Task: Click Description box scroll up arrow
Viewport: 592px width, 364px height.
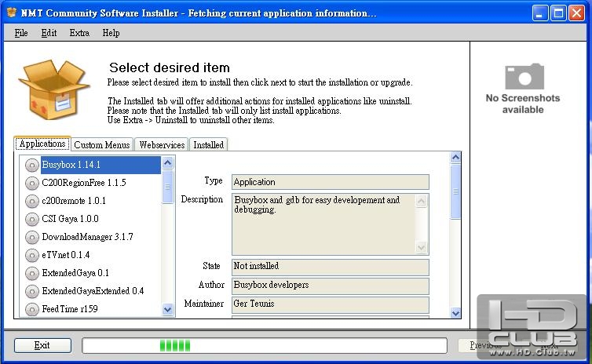Action: (422, 201)
